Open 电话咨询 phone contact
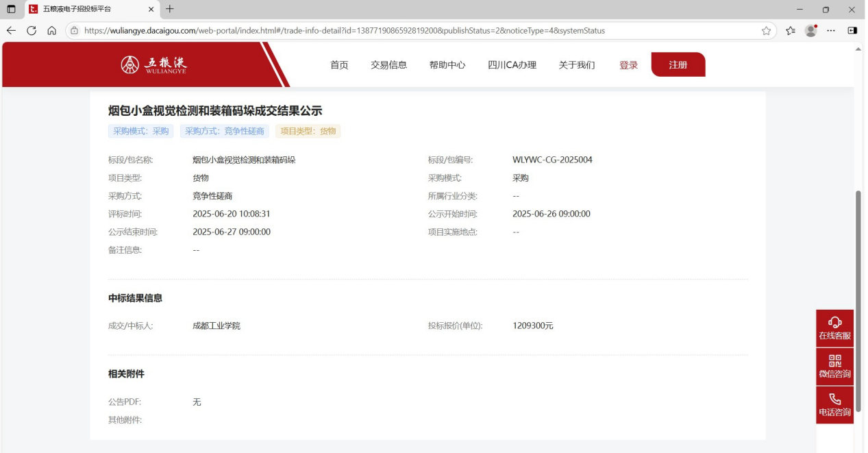The height and width of the screenshot is (453, 868). pyautogui.click(x=834, y=405)
